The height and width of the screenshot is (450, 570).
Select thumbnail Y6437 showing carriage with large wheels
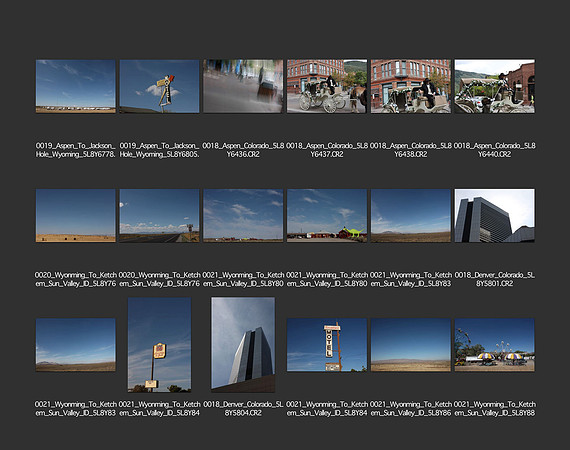[x=327, y=86]
